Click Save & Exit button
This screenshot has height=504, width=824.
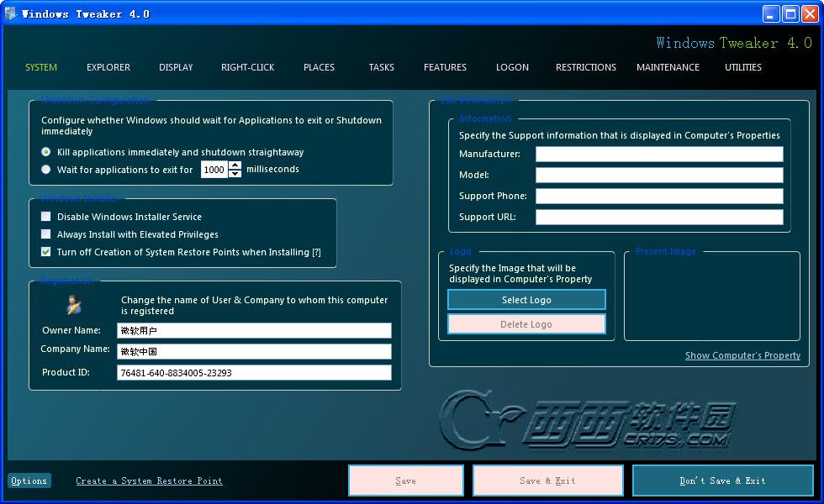(x=547, y=480)
